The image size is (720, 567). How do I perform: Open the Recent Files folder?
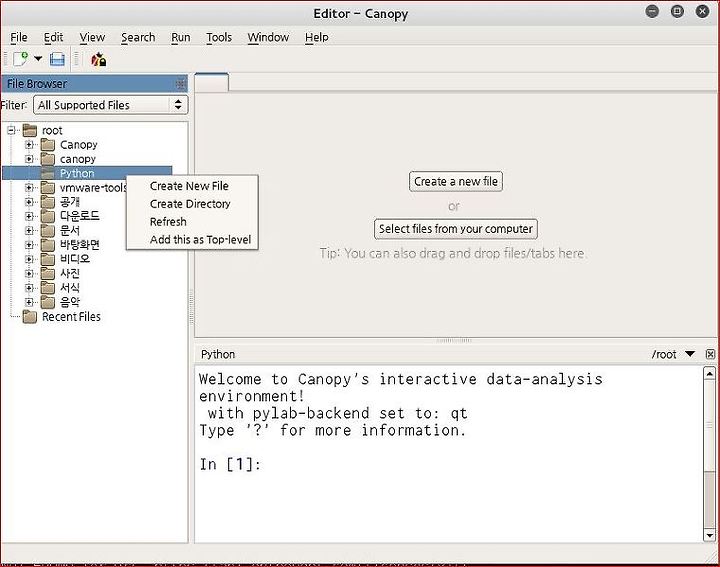click(62, 317)
